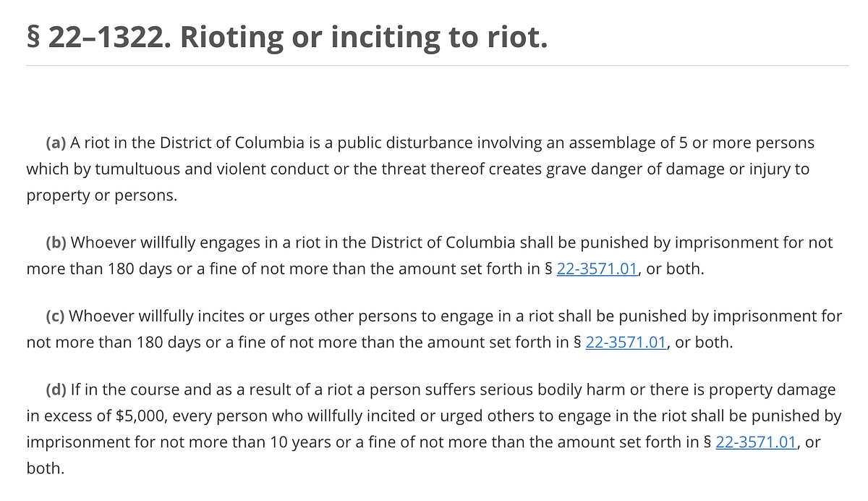Click '180 days' in subsection (b)
The image size is (868, 501).
(x=140, y=269)
